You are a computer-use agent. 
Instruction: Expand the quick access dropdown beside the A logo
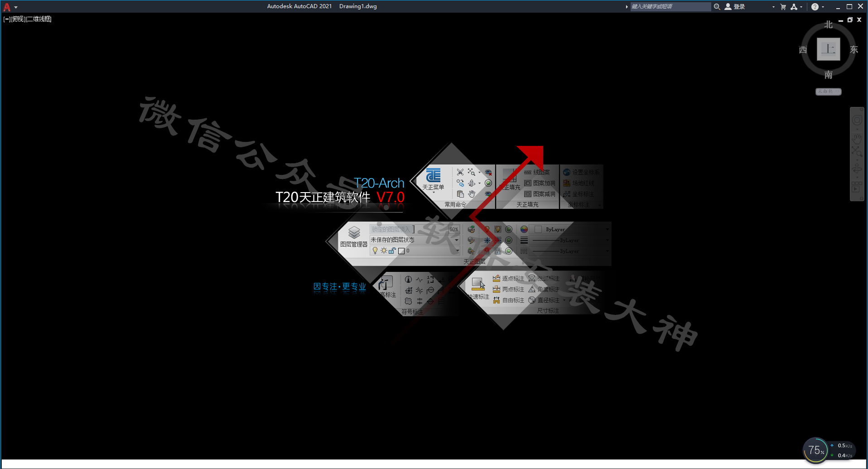tap(16, 7)
